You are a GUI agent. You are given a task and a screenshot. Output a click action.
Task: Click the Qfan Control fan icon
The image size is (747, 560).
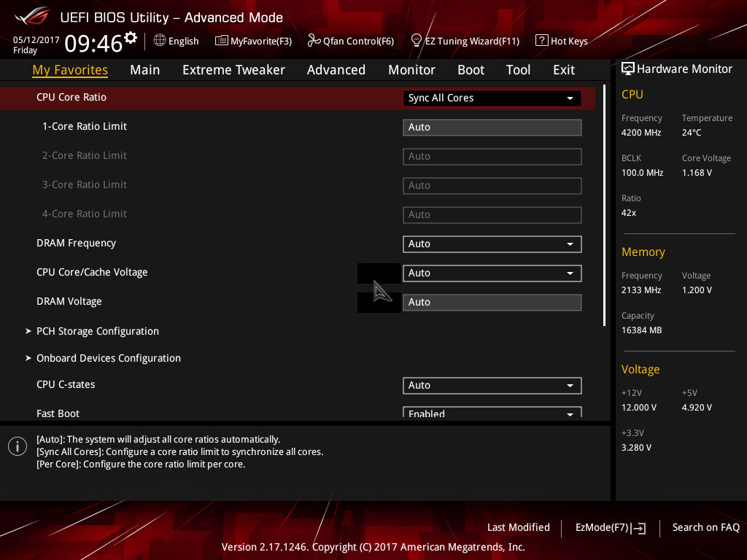tap(314, 41)
